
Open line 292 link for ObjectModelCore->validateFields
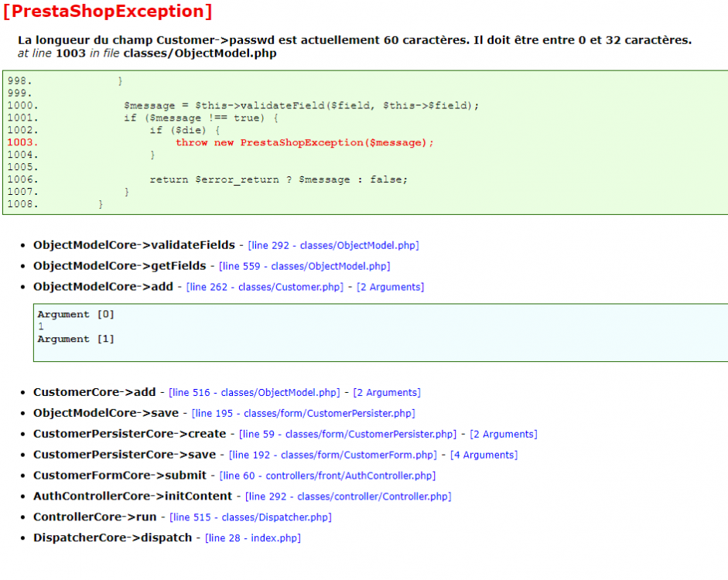[x=333, y=244]
